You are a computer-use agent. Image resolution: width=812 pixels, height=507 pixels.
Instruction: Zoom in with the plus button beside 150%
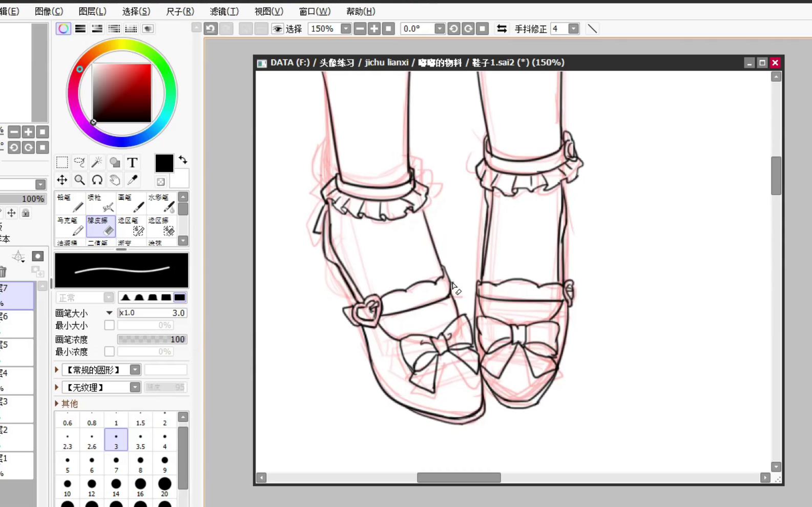[374, 29]
